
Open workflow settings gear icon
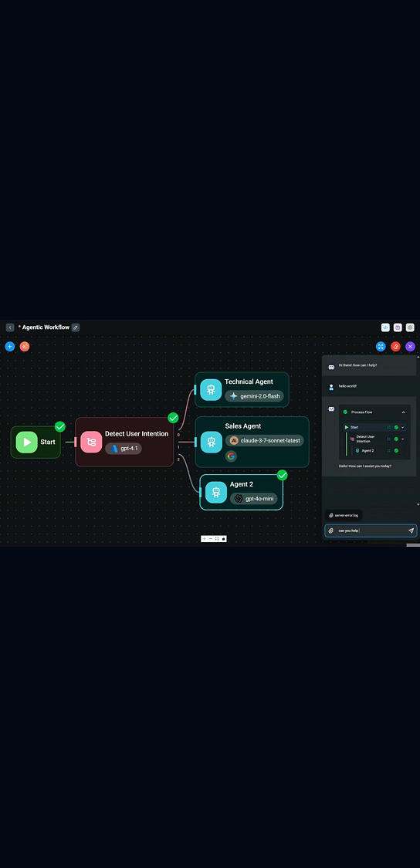click(x=410, y=327)
